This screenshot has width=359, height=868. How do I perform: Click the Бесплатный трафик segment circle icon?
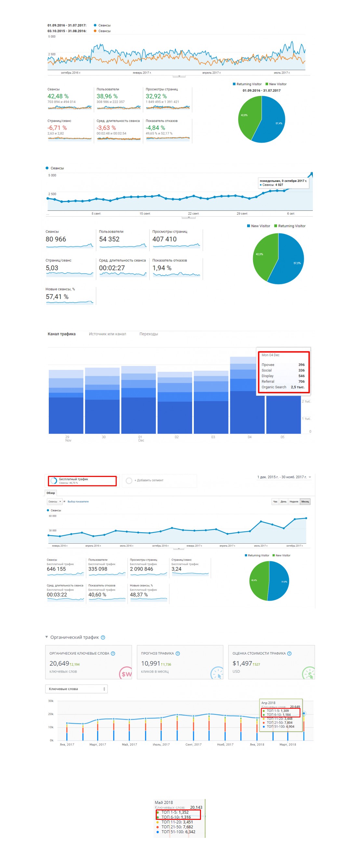click(x=54, y=481)
